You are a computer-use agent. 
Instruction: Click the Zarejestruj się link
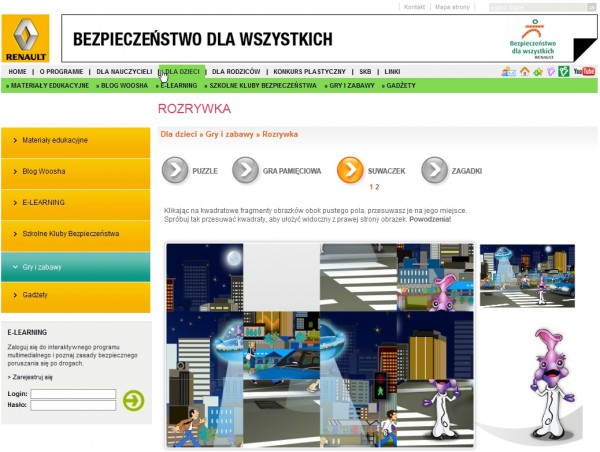pos(32,378)
